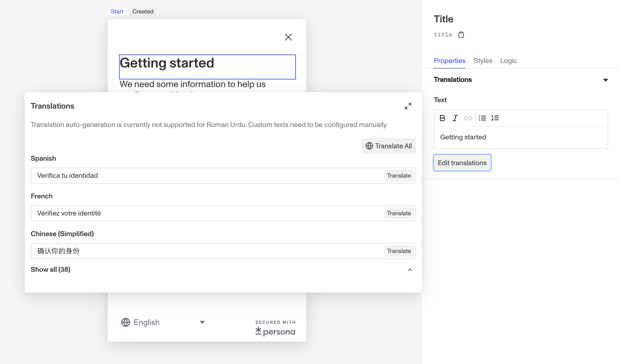Open the Created tab
This screenshot has height=364, width=620.
143,11
